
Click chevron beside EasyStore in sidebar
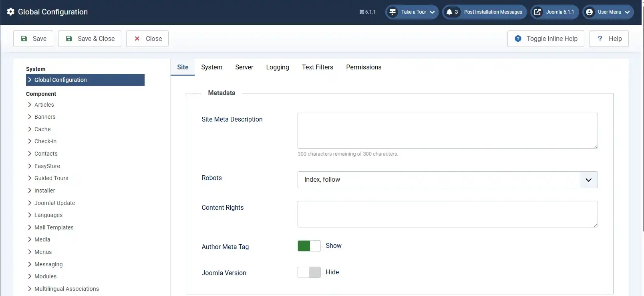pyautogui.click(x=30, y=166)
